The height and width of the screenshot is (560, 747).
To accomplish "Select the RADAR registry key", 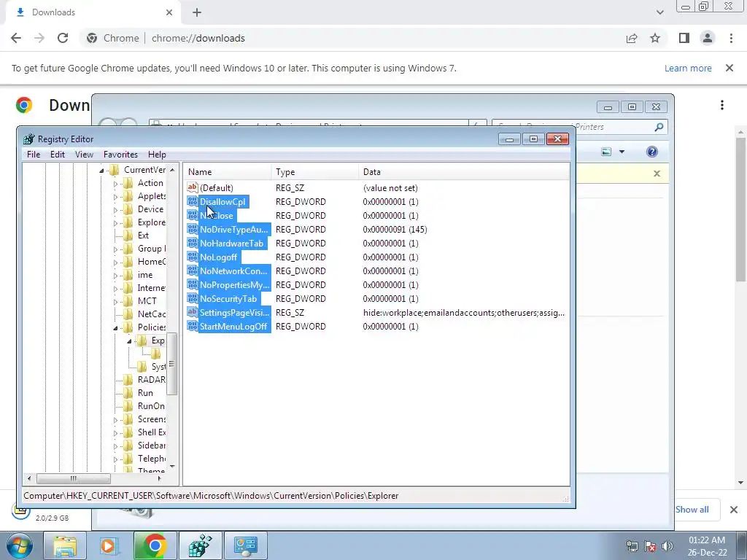I will (x=151, y=379).
